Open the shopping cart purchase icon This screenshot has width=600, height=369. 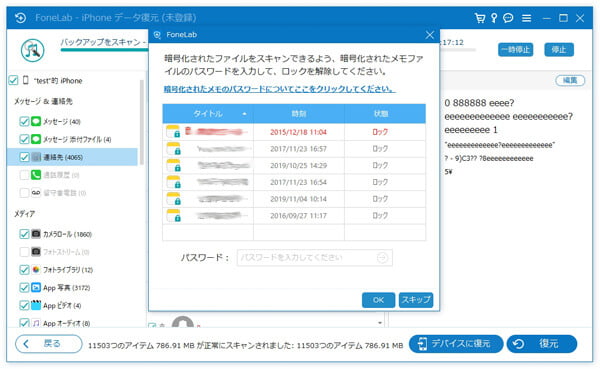[479, 18]
